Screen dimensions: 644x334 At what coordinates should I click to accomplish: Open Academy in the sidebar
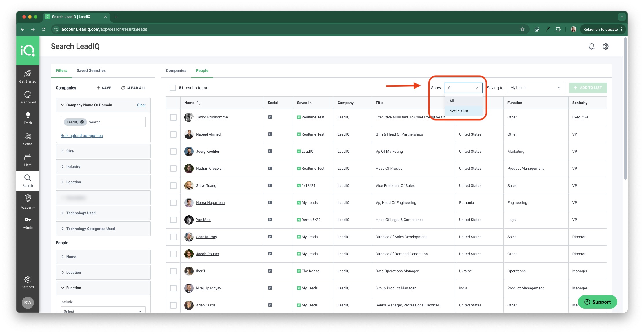[x=28, y=202]
